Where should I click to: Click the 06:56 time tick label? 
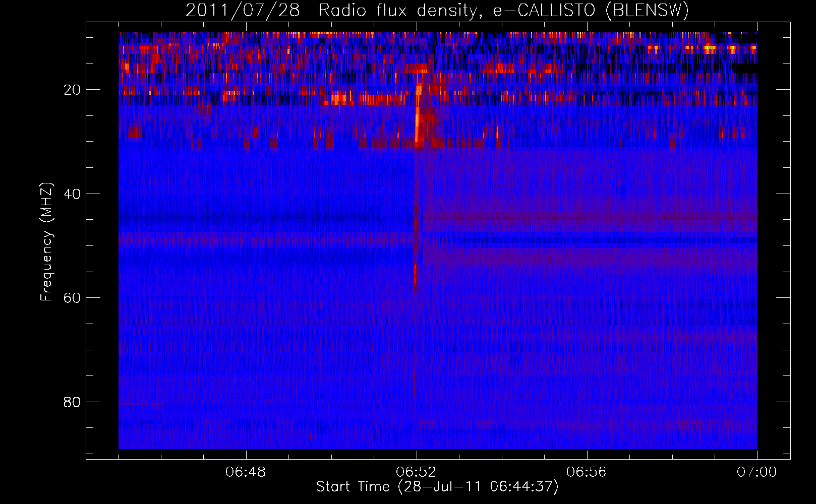click(x=587, y=472)
